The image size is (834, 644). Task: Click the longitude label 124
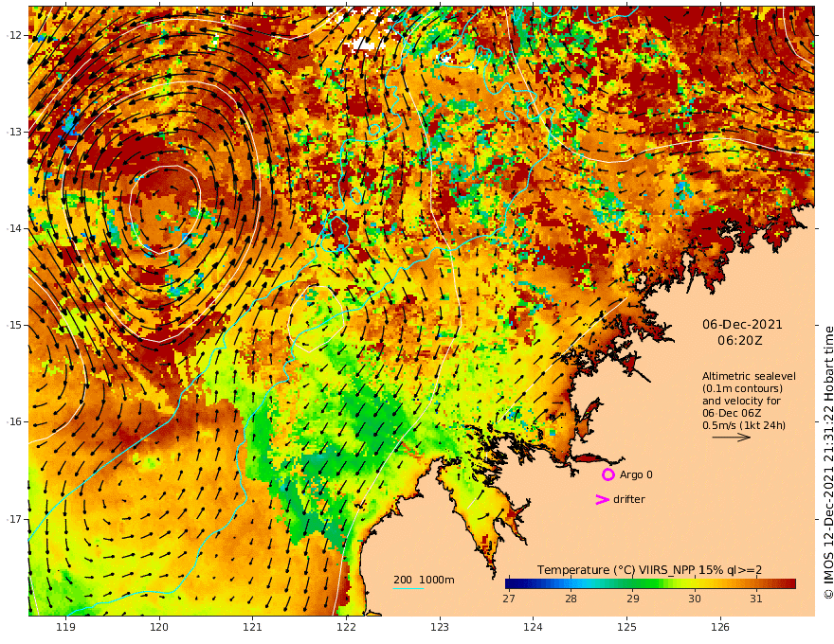point(534,627)
